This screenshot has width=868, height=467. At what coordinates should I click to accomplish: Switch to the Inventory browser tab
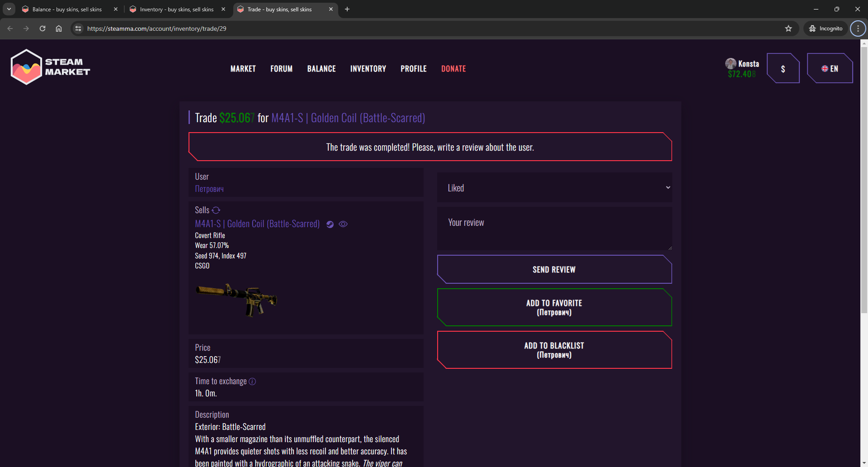(x=176, y=9)
